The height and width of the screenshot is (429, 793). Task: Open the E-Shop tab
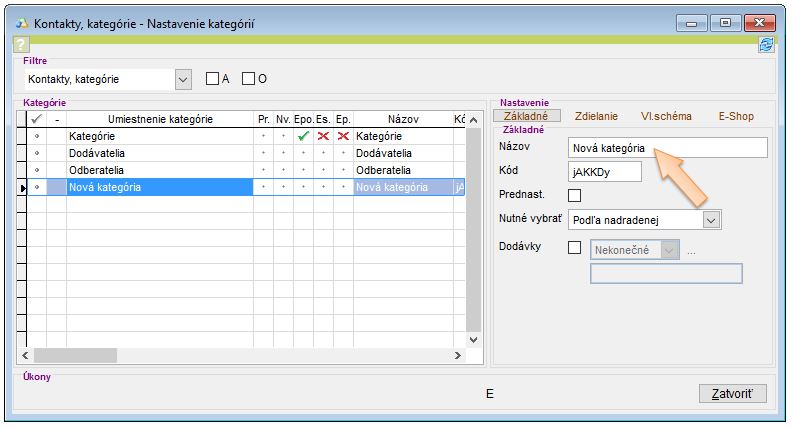pyautogui.click(x=735, y=117)
